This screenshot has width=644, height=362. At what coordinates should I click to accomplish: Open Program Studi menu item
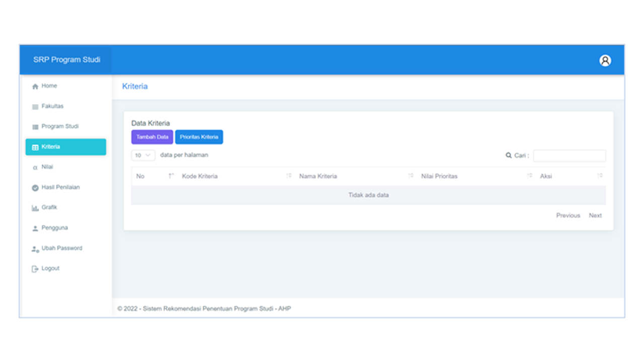point(60,126)
